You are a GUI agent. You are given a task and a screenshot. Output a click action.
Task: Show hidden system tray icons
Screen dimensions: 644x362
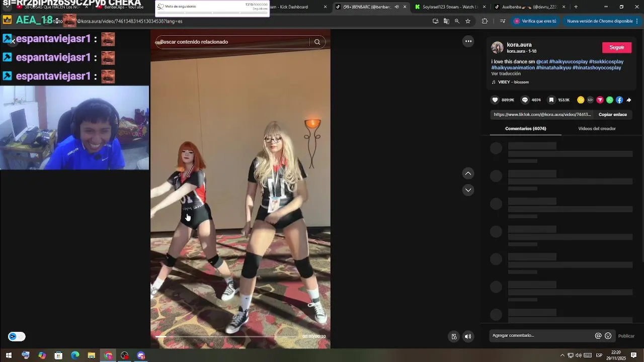point(562,355)
